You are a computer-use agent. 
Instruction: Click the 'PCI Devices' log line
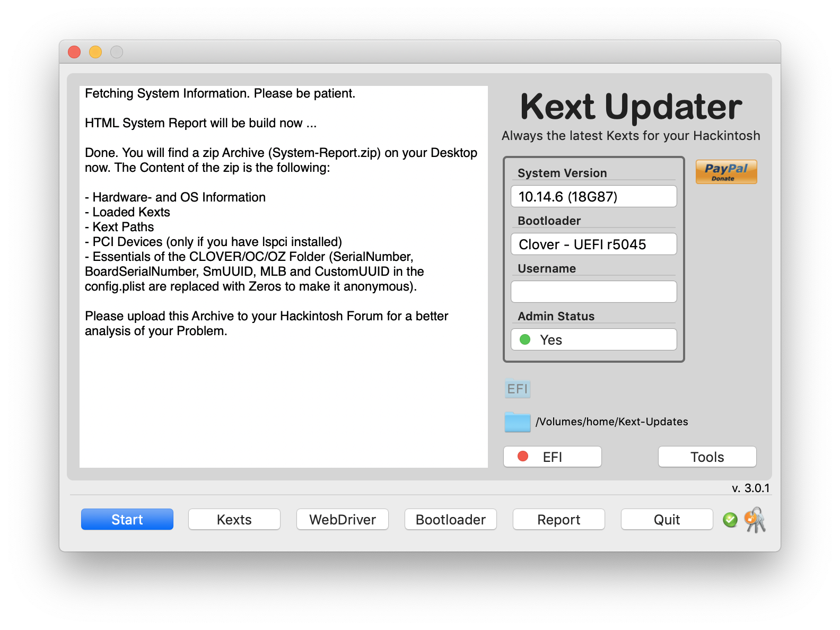tap(214, 242)
